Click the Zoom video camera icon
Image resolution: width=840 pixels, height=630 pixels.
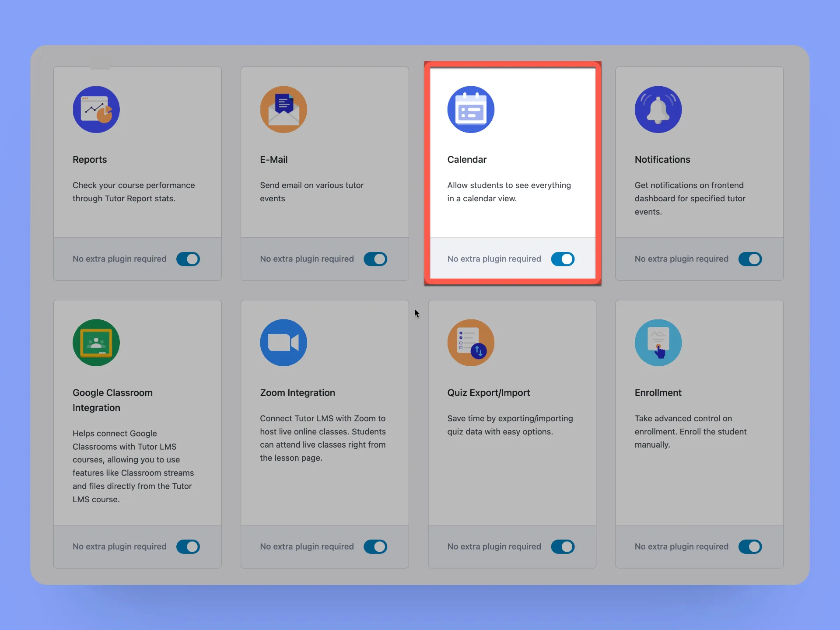283,343
